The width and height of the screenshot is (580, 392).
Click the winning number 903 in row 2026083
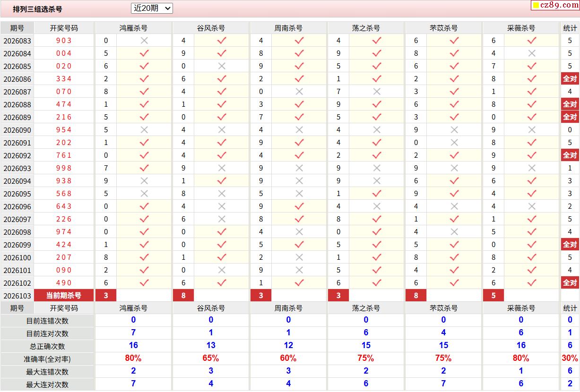(x=64, y=41)
